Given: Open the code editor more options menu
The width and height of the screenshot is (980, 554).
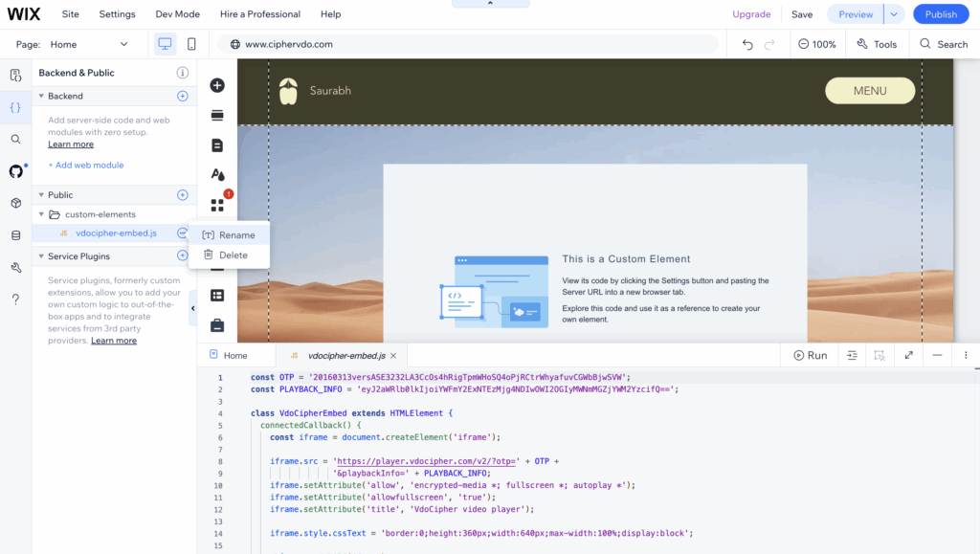Looking at the screenshot, I should tap(966, 355).
